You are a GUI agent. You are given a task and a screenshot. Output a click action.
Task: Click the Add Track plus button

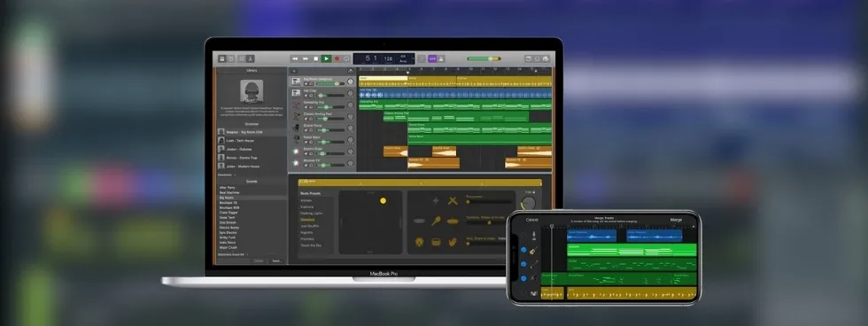coord(294,71)
